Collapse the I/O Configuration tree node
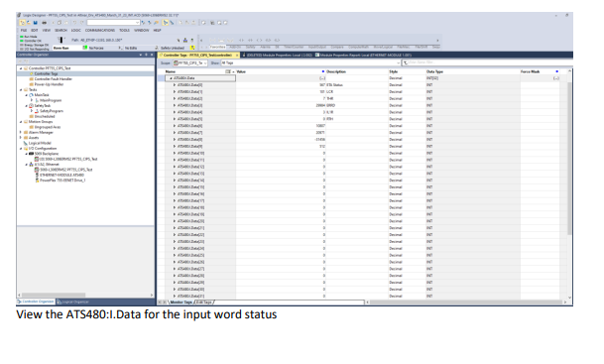Screen dimensions: 604x364 click(x=21, y=149)
